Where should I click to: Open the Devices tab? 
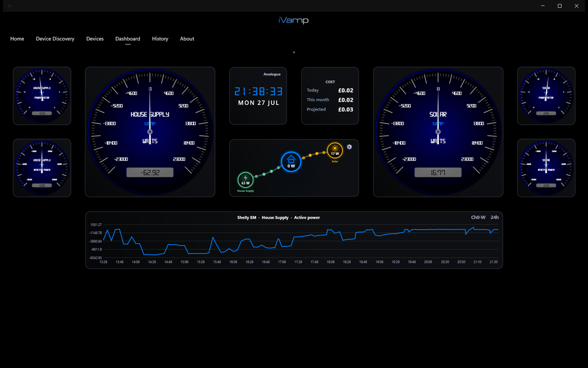tap(95, 39)
